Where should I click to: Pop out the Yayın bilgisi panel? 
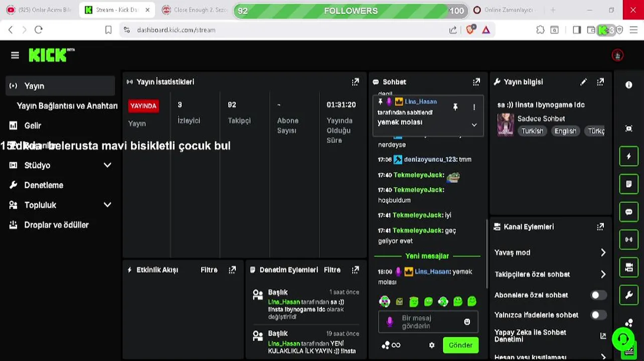click(x=600, y=82)
